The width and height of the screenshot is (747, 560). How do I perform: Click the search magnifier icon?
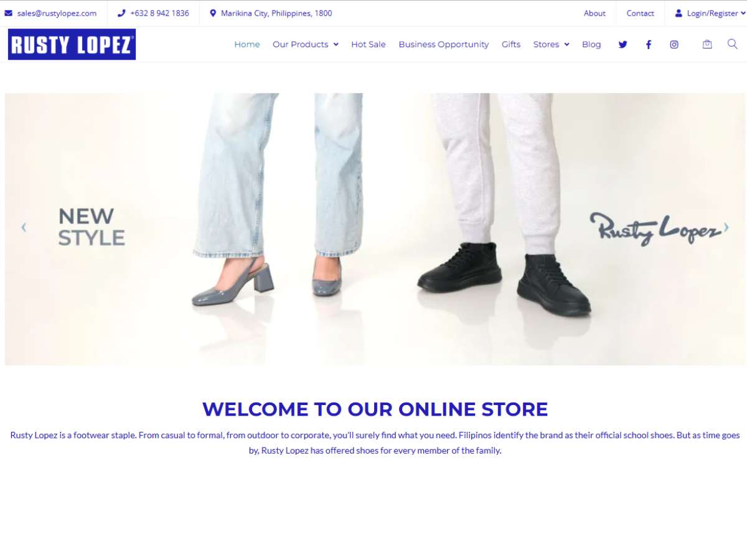(x=733, y=44)
